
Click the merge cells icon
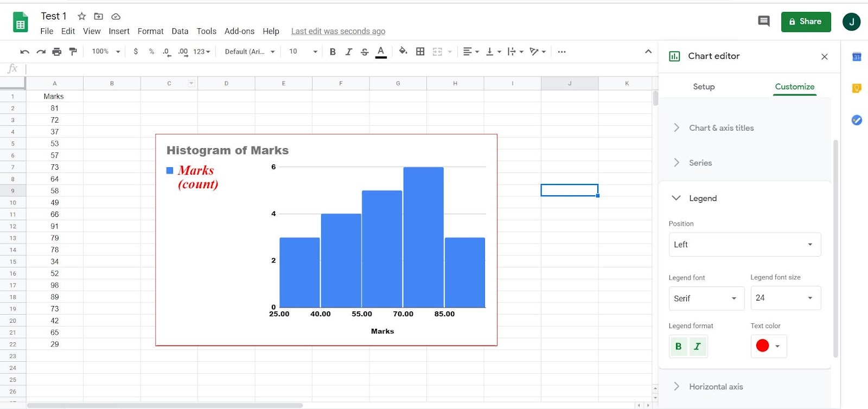click(437, 52)
